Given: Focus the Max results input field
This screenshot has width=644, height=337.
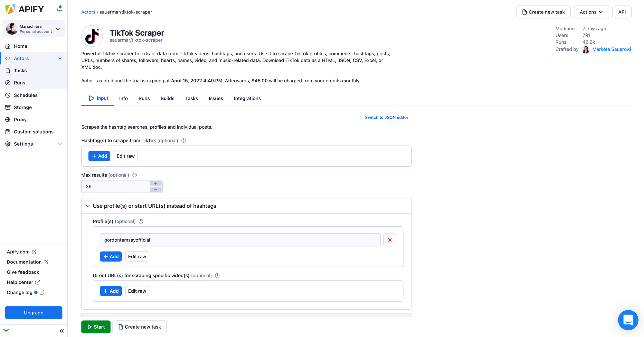Looking at the screenshot, I should [x=115, y=187].
